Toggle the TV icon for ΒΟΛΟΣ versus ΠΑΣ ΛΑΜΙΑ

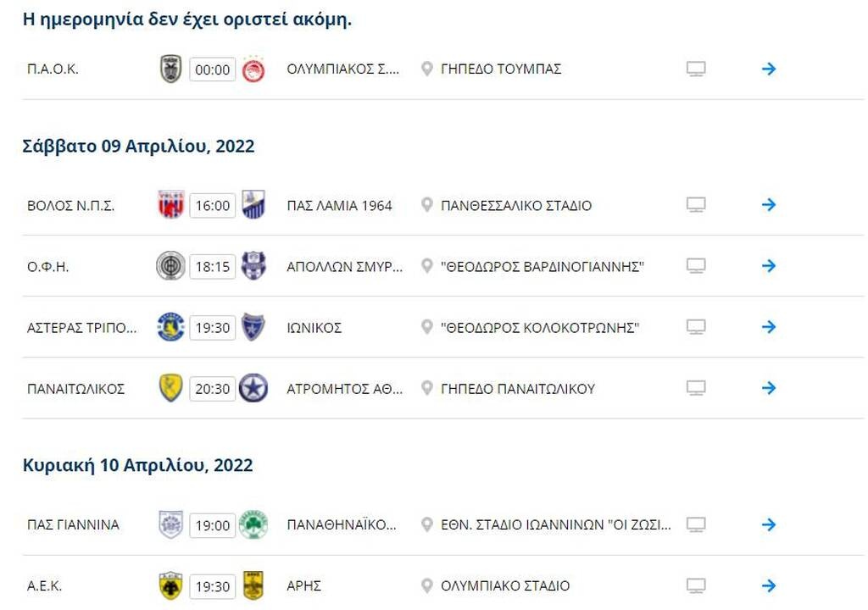(x=697, y=204)
